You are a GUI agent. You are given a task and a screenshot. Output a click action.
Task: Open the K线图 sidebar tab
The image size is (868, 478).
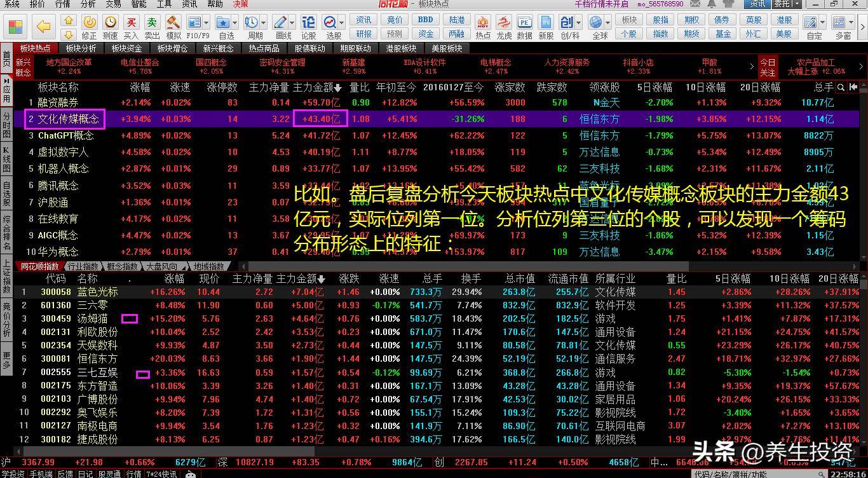pos(6,160)
